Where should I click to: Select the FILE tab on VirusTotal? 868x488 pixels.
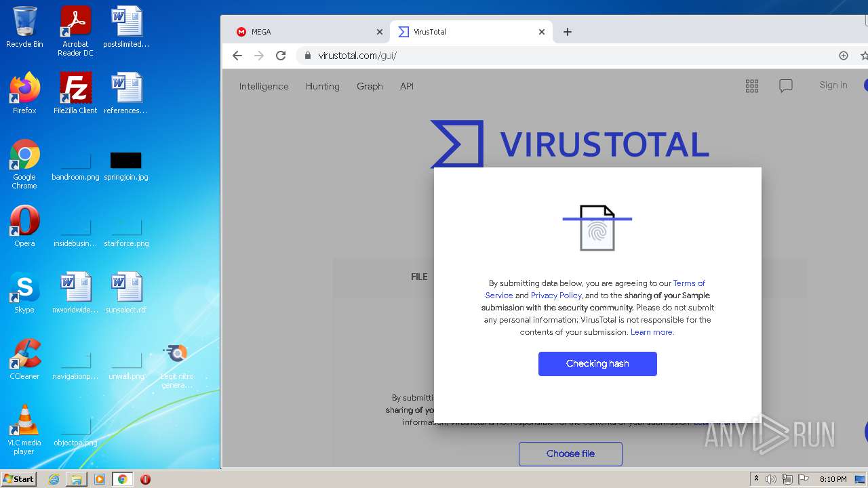pyautogui.click(x=419, y=277)
